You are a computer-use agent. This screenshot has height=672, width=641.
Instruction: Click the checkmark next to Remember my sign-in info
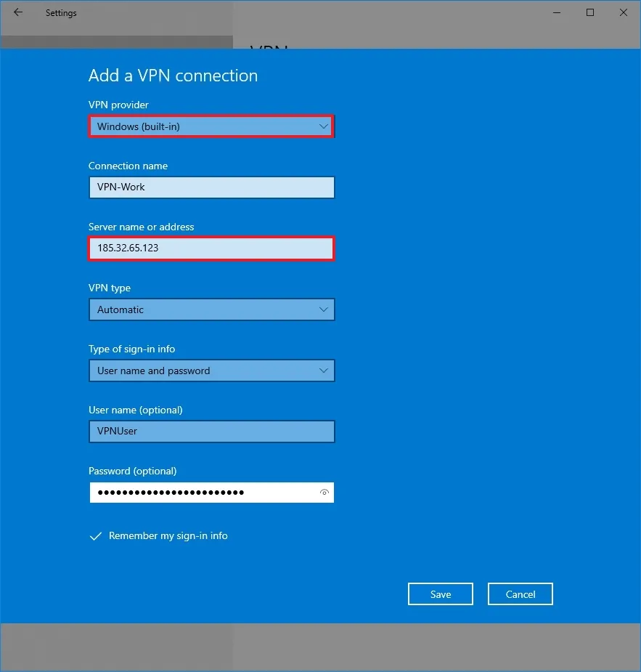[95, 536]
